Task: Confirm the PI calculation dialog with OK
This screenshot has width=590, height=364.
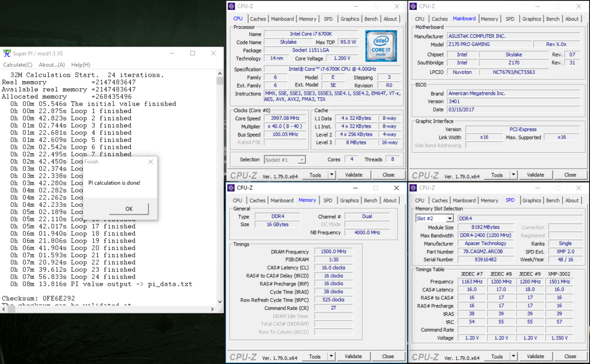Action: [129, 209]
